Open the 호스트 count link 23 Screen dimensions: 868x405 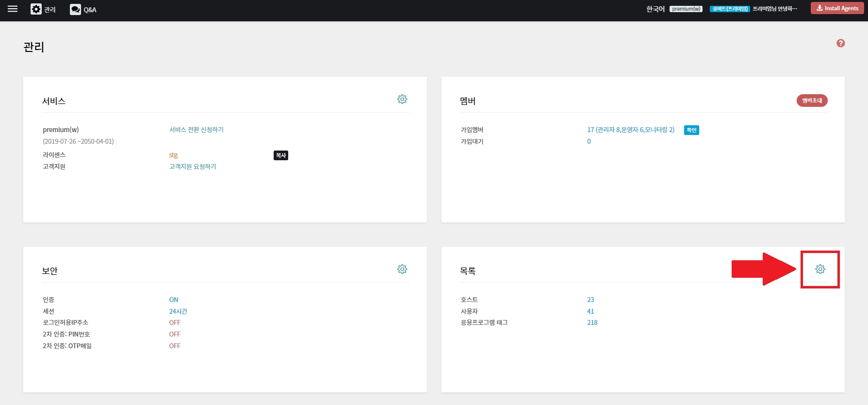pos(590,300)
